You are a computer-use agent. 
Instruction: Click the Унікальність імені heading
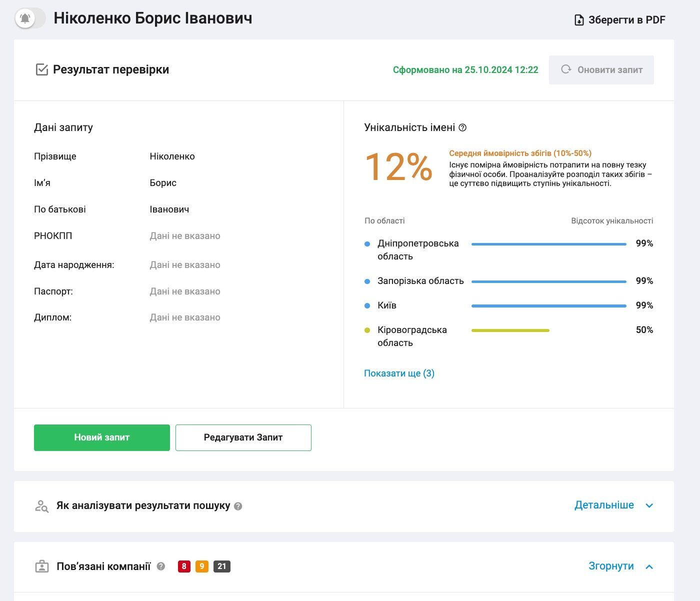[x=409, y=127]
